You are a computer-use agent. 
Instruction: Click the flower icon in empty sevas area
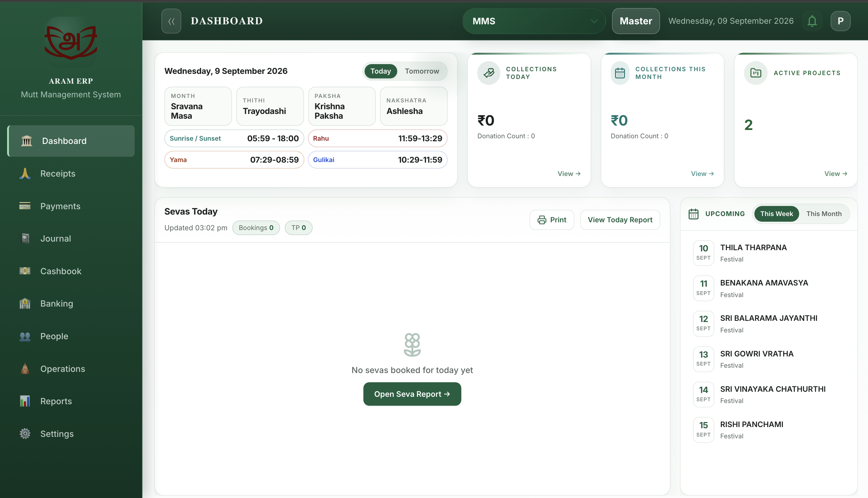point(412,345)
